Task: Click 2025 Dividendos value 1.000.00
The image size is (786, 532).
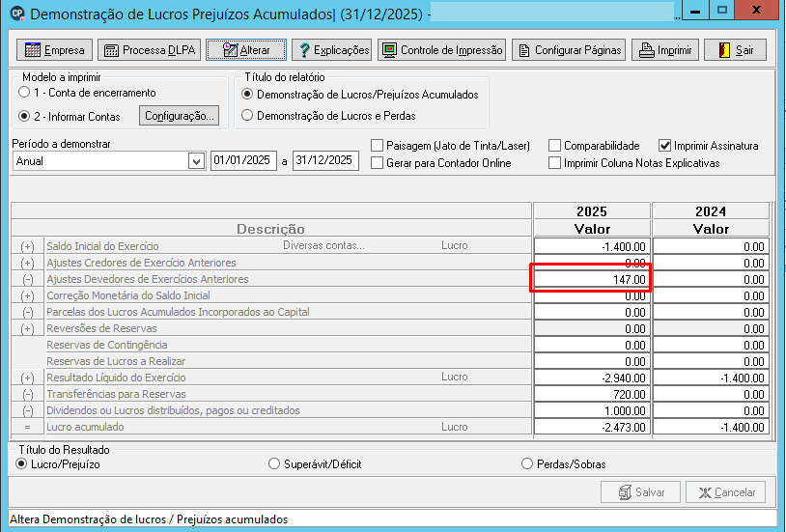Action: [x=592, y=411]
